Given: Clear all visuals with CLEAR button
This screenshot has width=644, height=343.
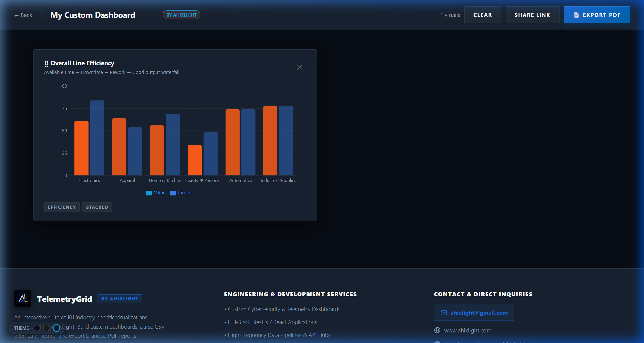Looking at the screenshot, I should pos(482,15).
